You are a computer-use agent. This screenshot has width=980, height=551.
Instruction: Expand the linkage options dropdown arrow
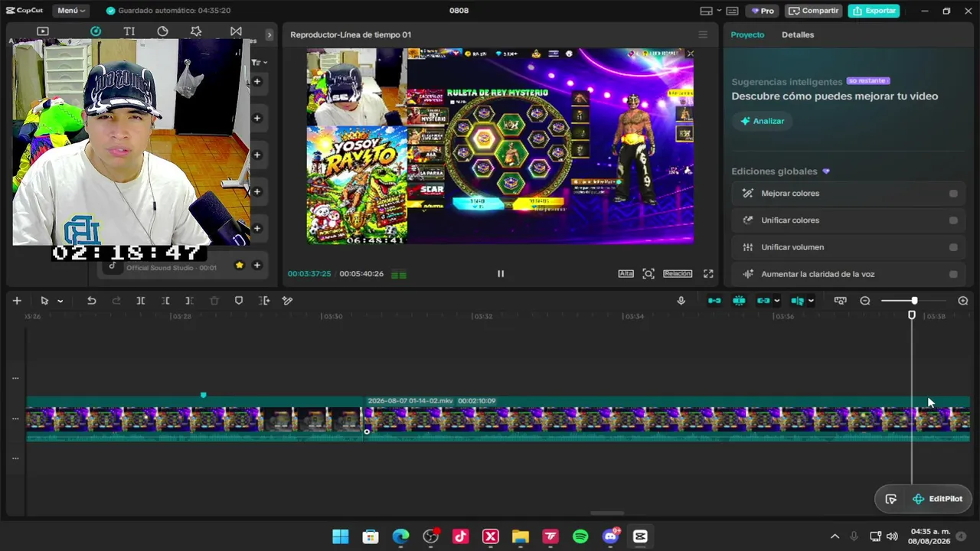pos(776,301)
